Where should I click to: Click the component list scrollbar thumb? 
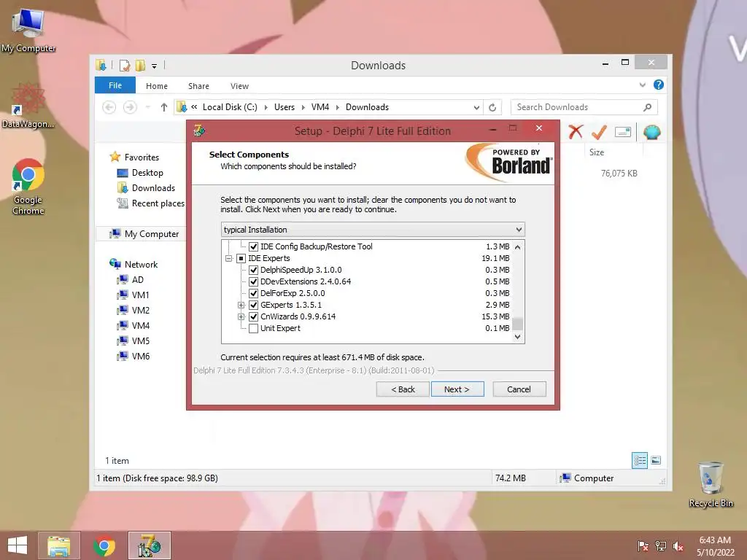click(x=517, y=323)
